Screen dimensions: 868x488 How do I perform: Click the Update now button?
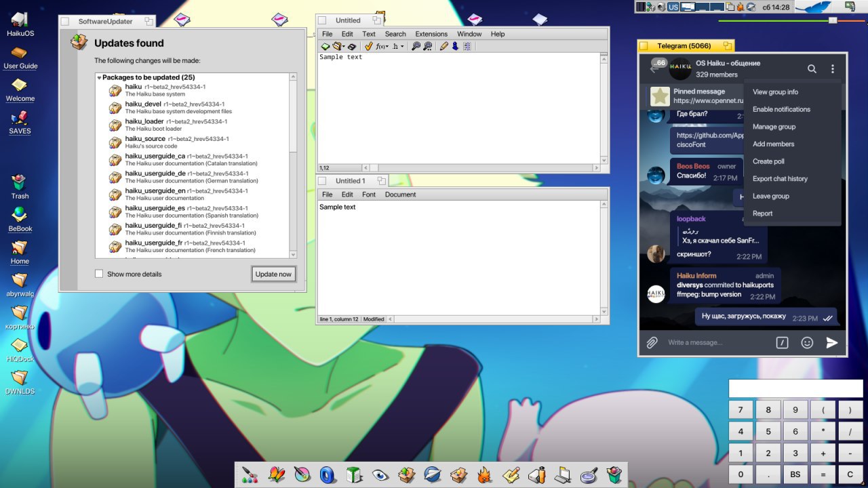coord(273,274)
